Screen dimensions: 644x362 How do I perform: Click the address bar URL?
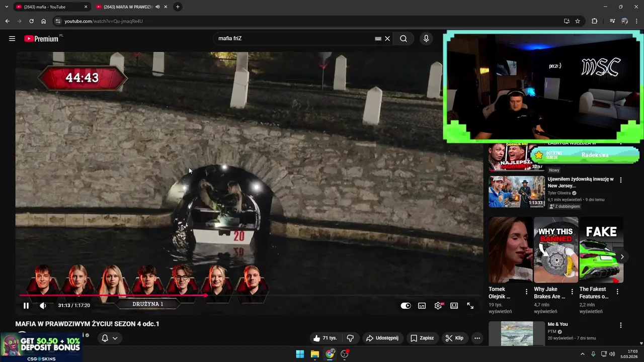(x=104, y=21)
